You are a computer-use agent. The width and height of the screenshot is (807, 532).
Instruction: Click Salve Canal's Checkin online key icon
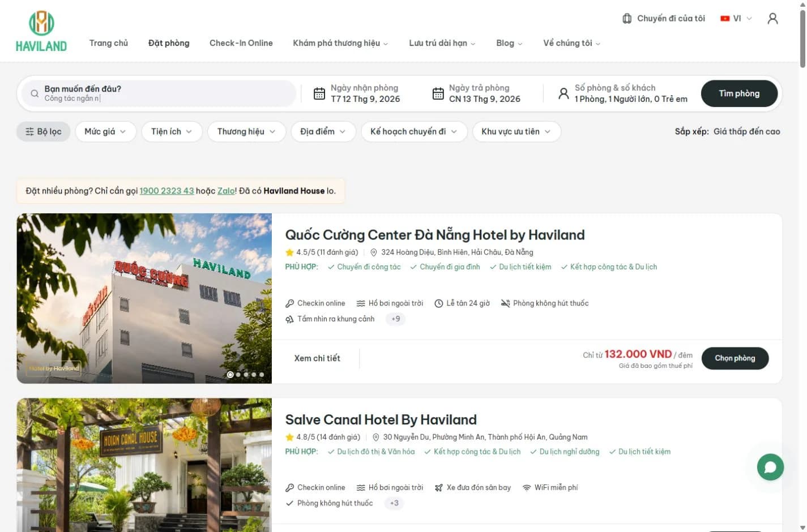[x=289, y=487]
